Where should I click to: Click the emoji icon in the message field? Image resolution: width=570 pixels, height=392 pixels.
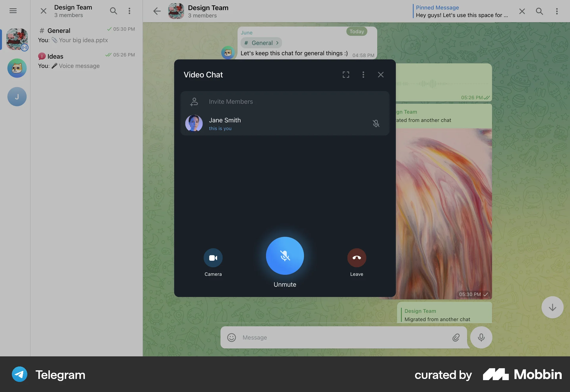(x=231, y=337)
